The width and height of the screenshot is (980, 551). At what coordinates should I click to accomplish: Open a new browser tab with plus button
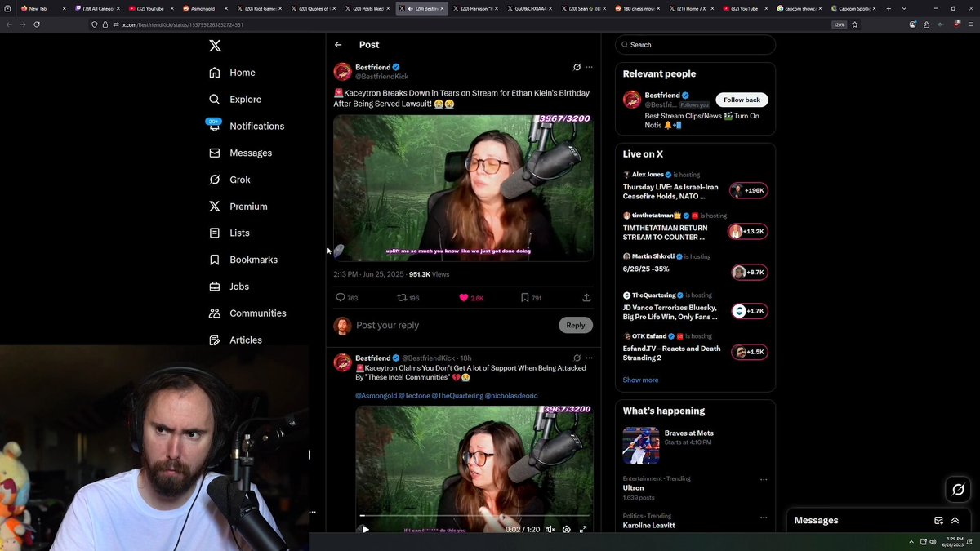click(x=889, y=8)
